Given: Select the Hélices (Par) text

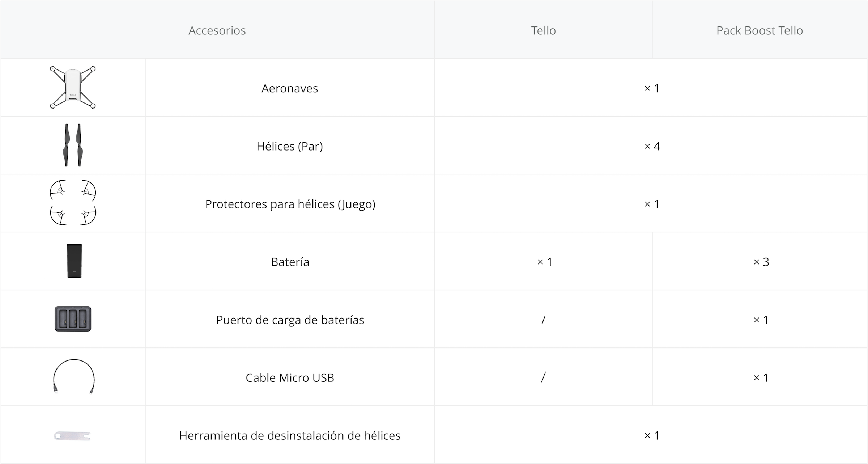Looking at the screenshot, I should coord(290,146).
